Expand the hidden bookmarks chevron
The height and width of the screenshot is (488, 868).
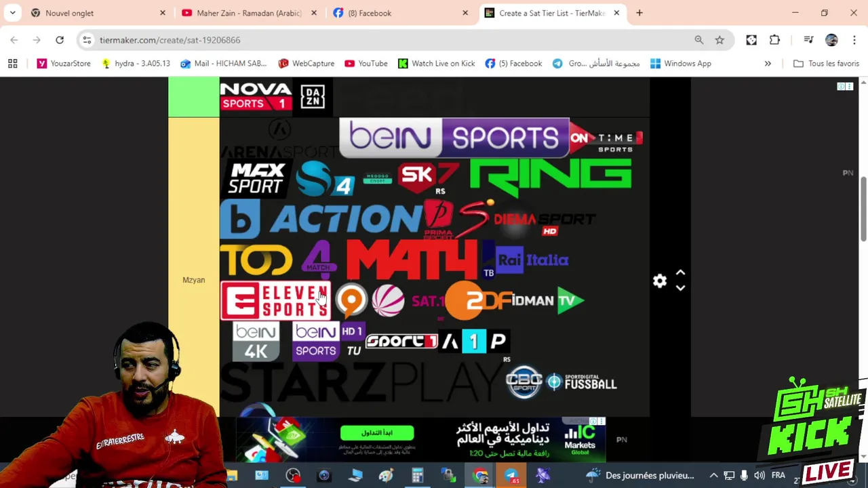click(768, 63)
